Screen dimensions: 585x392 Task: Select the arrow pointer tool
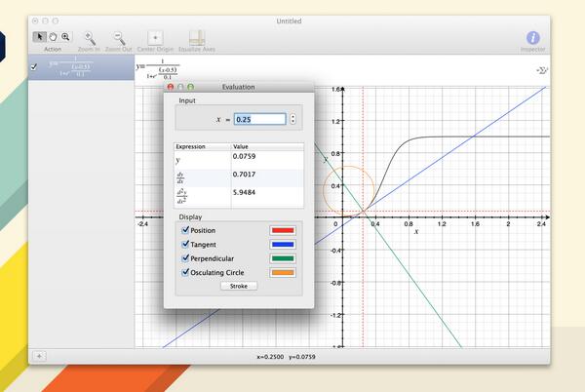coord(39,36)
